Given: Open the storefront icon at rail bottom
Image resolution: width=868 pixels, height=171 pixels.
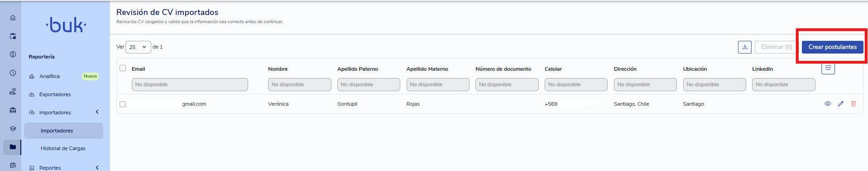Looking at the screenshot, I should pyautogui.click(x=13, y=165).
